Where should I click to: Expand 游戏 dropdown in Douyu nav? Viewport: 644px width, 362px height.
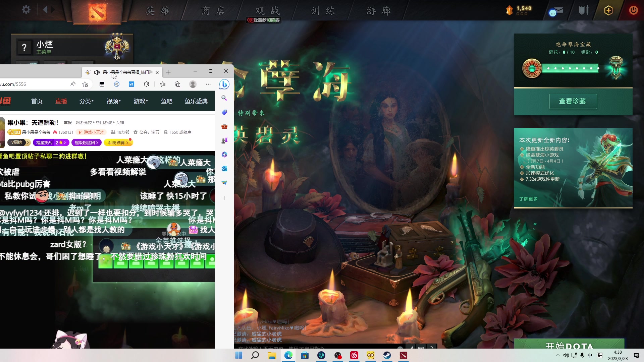point(141,101)
